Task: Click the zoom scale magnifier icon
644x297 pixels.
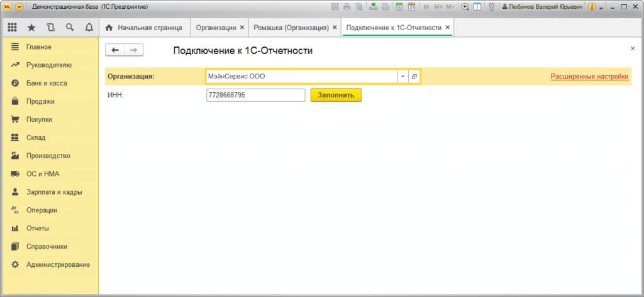Action: [x=465, y=7]
